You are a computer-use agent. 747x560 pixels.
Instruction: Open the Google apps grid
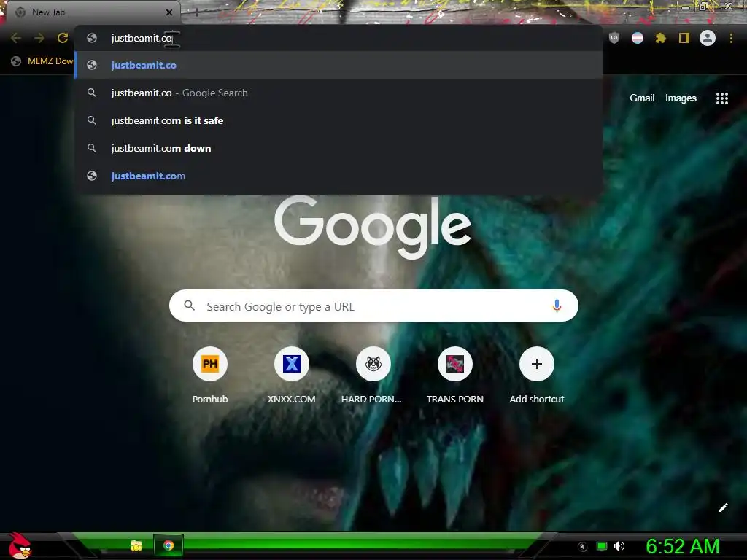pyautogui.click(x=722, y=98)
